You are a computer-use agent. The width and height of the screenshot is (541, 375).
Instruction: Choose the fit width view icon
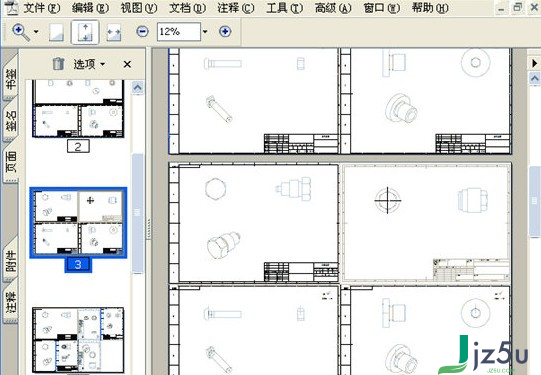114,32
